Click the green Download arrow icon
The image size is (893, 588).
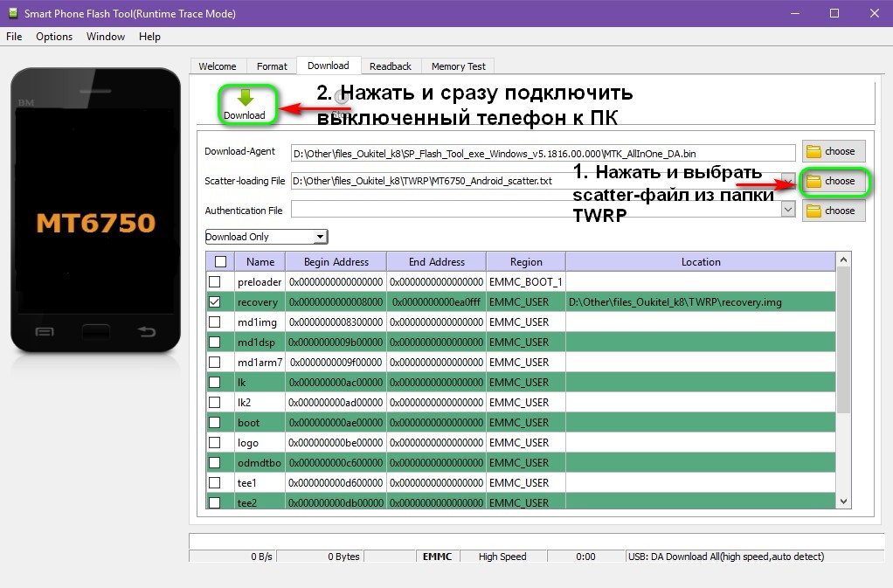(x=245, y=98)
